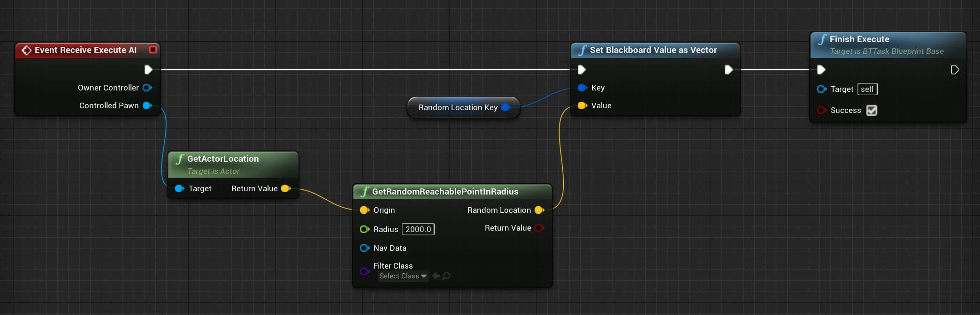The width and height of the screenshot is (980, 315).
Task: Click the Value input pin on Set Blackboard
Action: point(582,105)
